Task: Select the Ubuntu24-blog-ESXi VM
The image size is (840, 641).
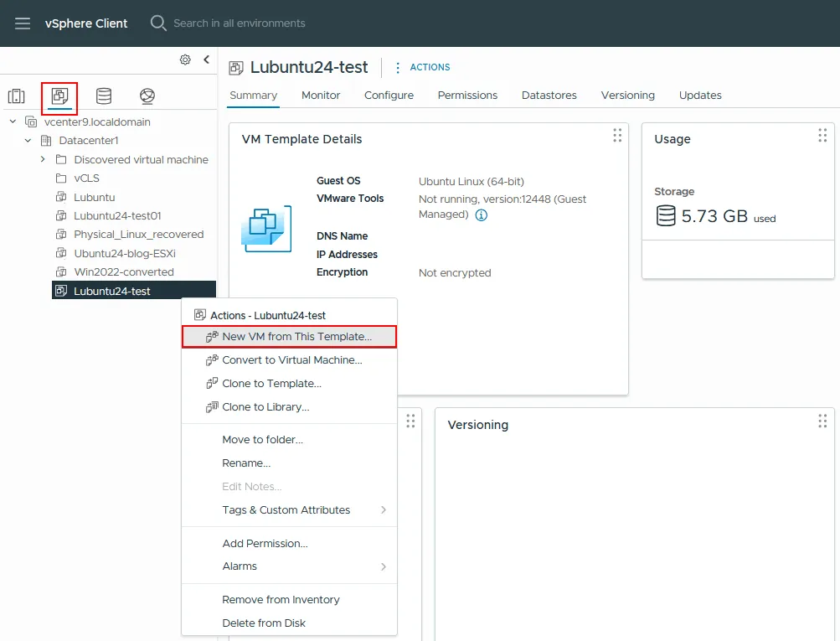Action: (125, 254)
